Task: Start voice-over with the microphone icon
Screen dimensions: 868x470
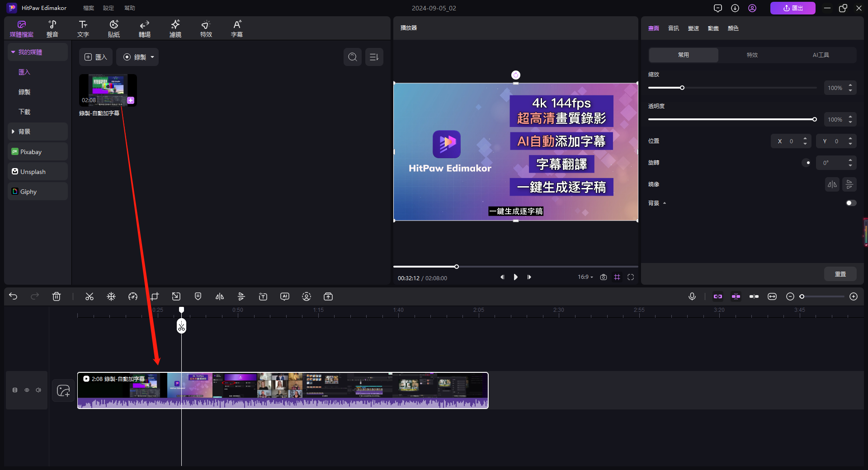Action: 692,296
